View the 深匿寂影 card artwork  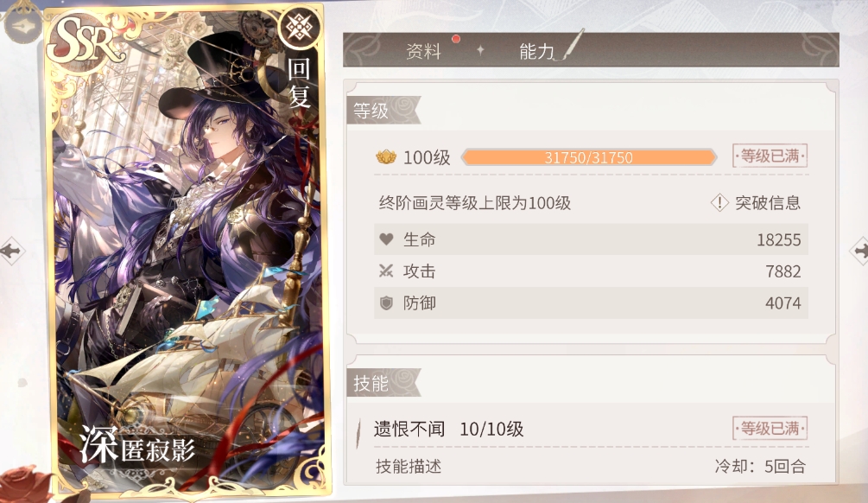point(188,249)
